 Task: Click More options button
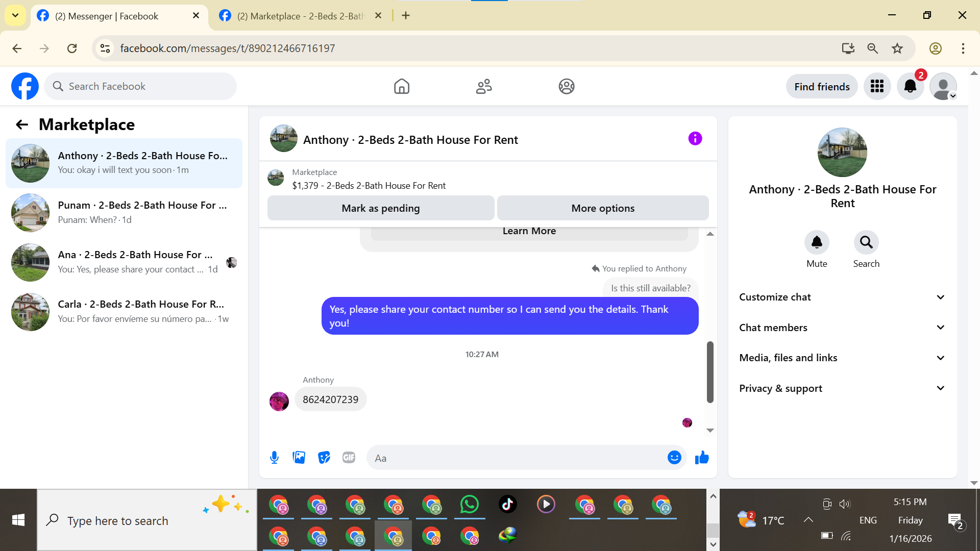click(x=603, y=208)
